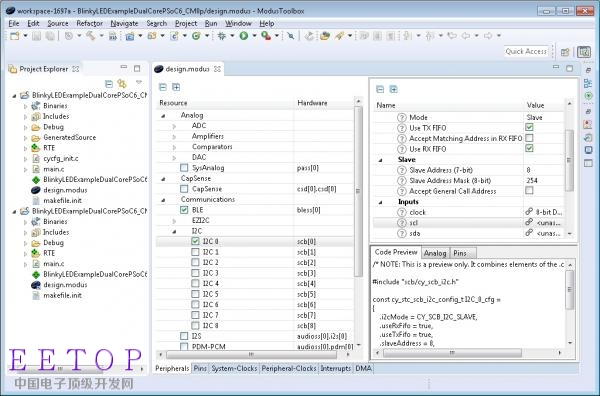Close the design.modus editor tab
The height and width of the screenshot is (396, 600).
pos(217,69)
